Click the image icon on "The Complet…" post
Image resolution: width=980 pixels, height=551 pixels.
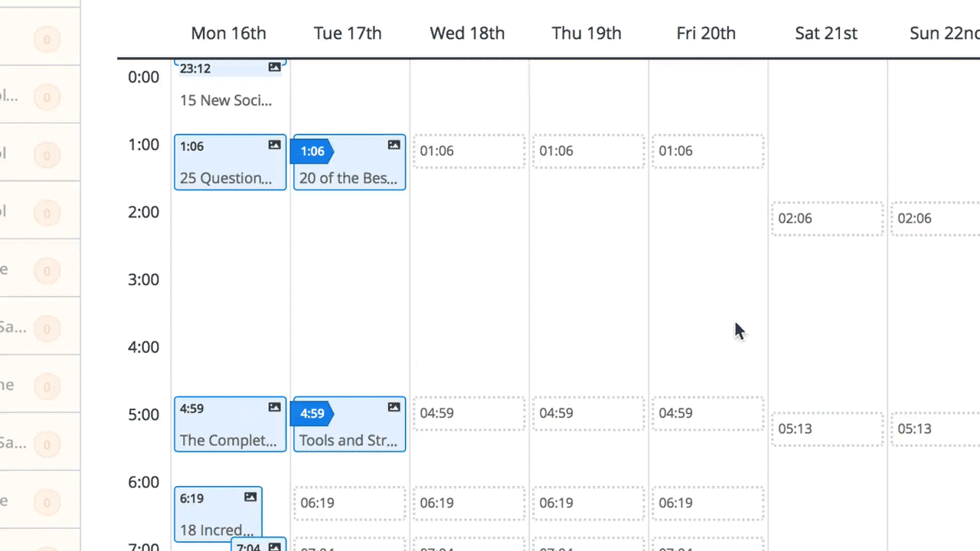(274, 407)
